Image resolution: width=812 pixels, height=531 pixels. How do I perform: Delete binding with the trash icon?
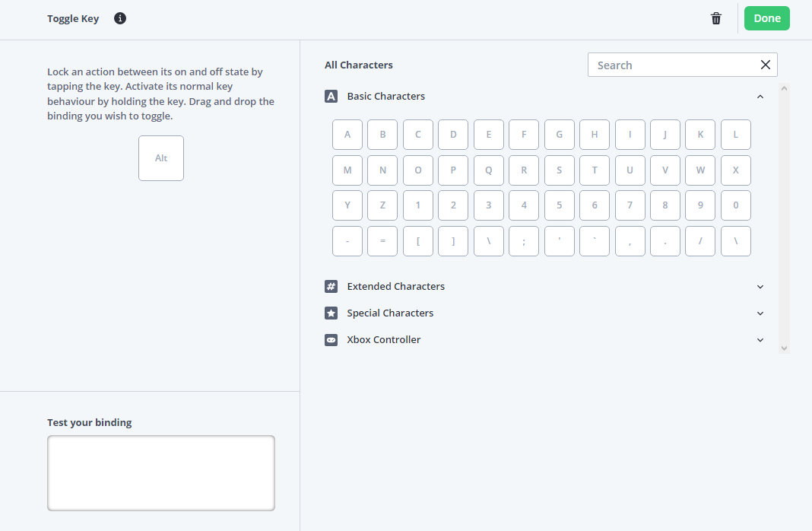tap(716, 19)
